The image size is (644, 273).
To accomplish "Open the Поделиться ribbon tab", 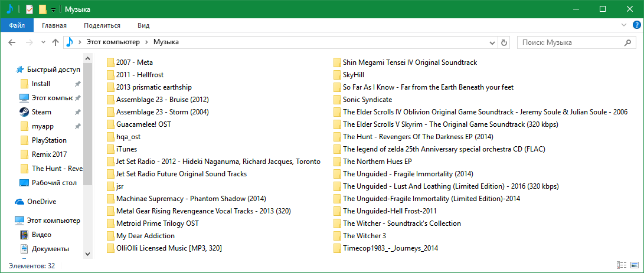I will click(102, 25).
